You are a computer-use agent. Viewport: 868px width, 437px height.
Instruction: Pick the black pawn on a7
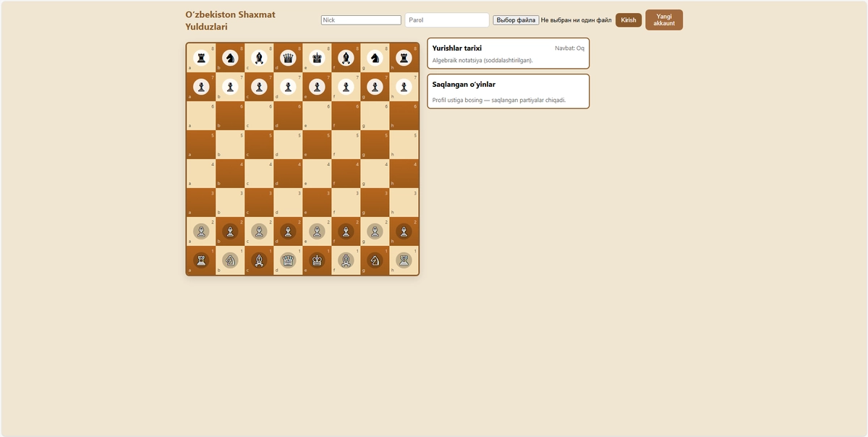click(201, 87)
